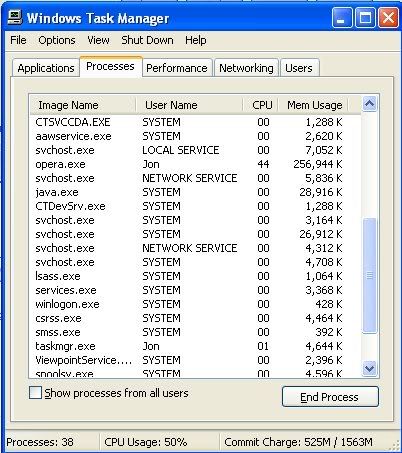Select the smss.exe process

pos(195,332)
